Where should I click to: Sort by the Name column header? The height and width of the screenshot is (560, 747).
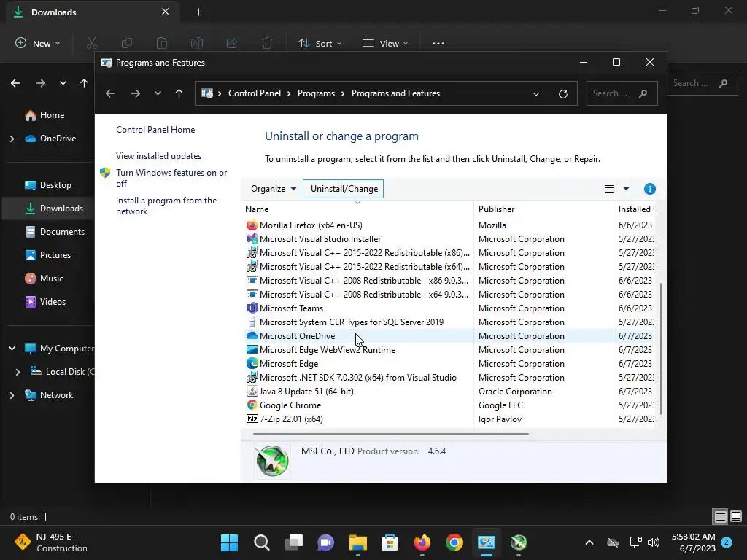tap(357, 209)
